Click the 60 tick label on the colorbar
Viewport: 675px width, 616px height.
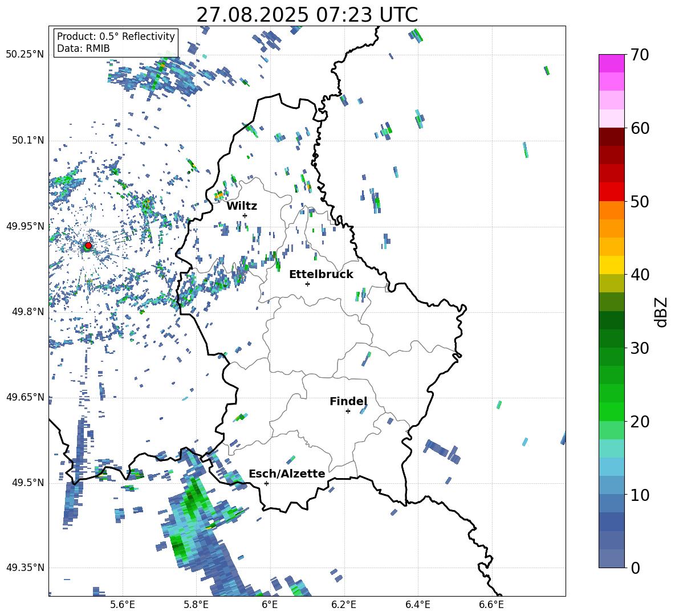639,128
